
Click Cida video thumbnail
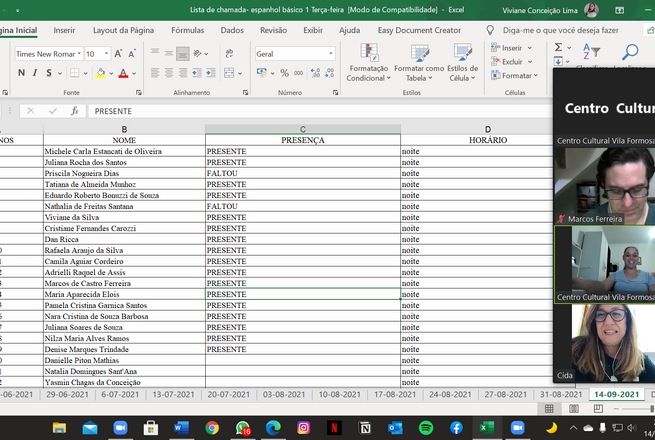[x=604, y=343]
